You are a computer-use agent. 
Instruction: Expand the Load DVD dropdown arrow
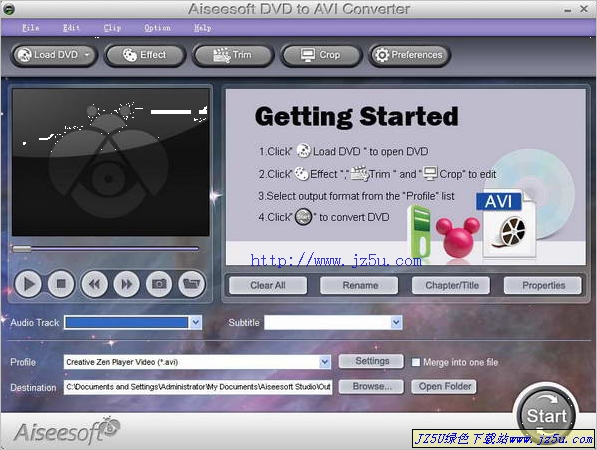pyautogui.click(x=87, y=55)
